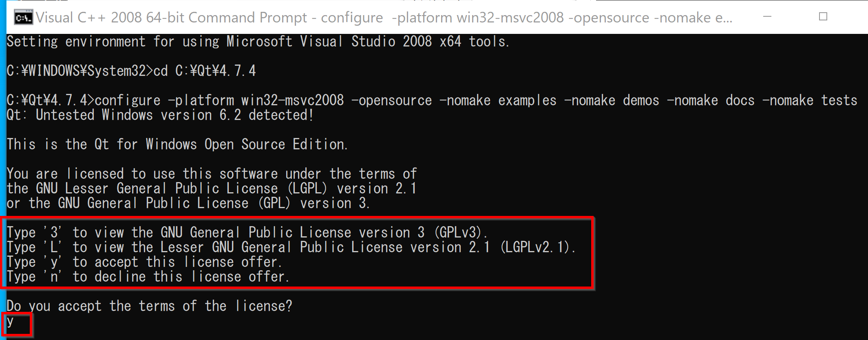Open the Command Prompt system menu icon
868x340 pixels.
pos(23,18)
